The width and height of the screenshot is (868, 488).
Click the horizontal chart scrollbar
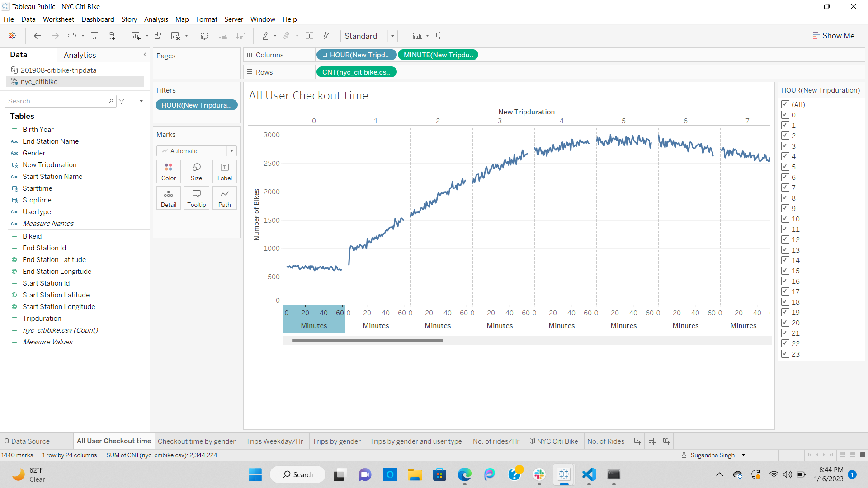368,340
